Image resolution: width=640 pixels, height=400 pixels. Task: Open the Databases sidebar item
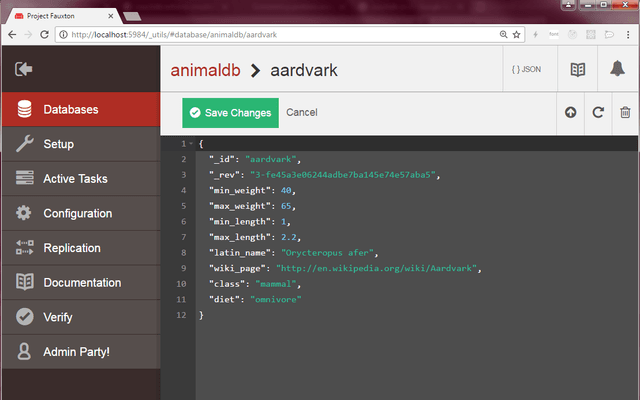coord(81,109)
